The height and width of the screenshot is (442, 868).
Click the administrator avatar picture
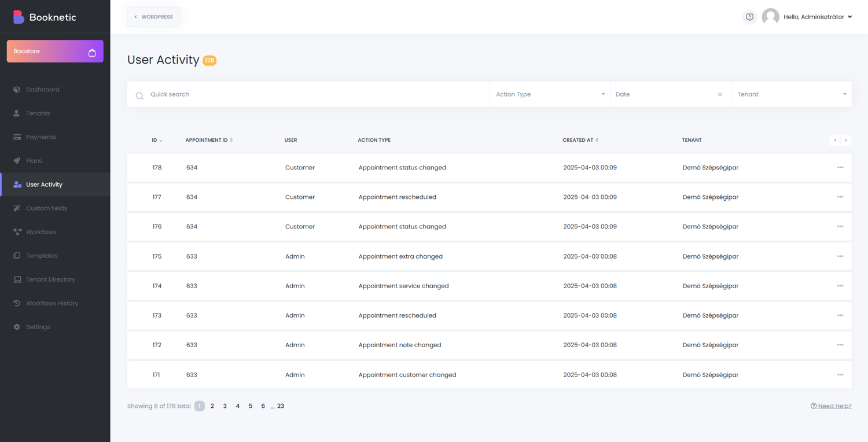point(770,17)
